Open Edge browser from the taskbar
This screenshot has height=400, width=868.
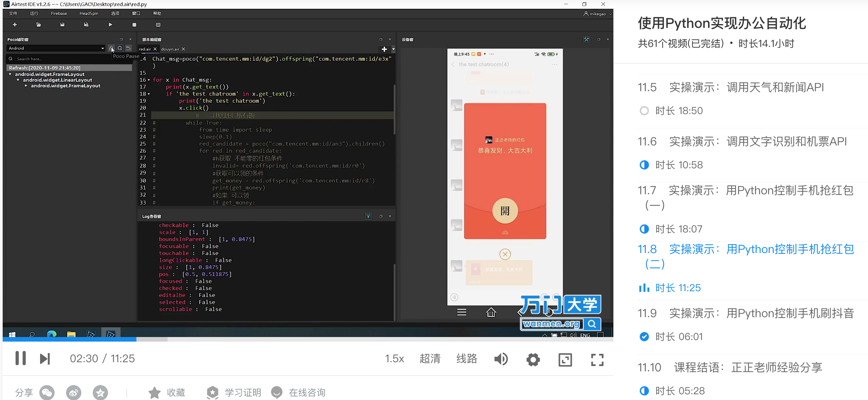52,335
